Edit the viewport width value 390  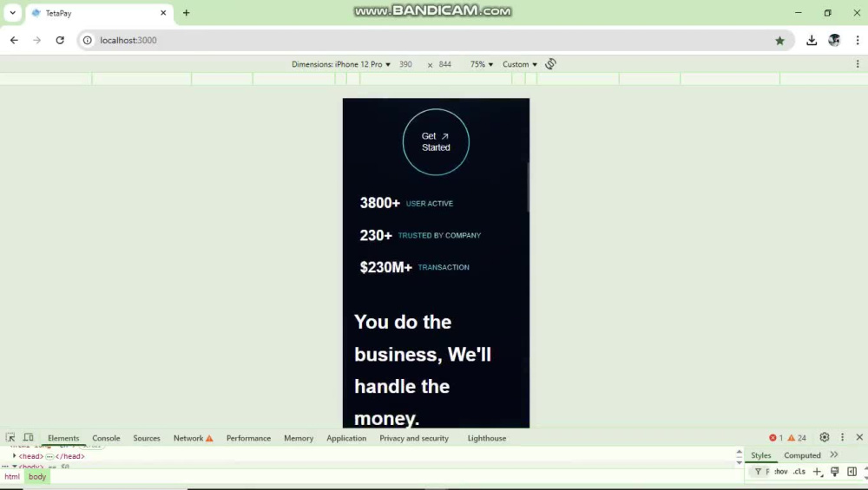(405, 64)
